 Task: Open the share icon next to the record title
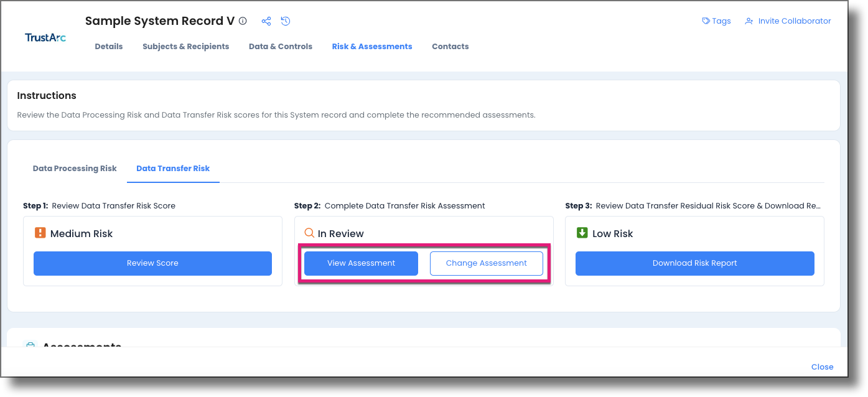point(266,21)
